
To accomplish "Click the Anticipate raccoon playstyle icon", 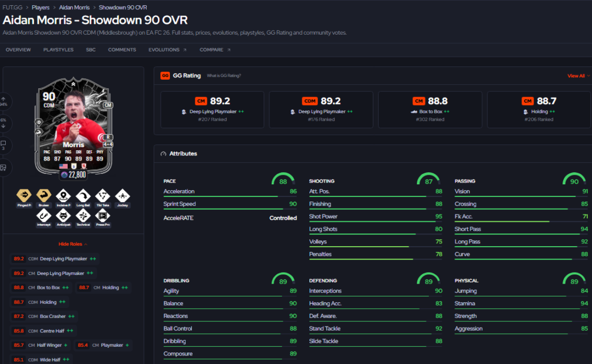I will pyautogui.click(x=64, y=216).
